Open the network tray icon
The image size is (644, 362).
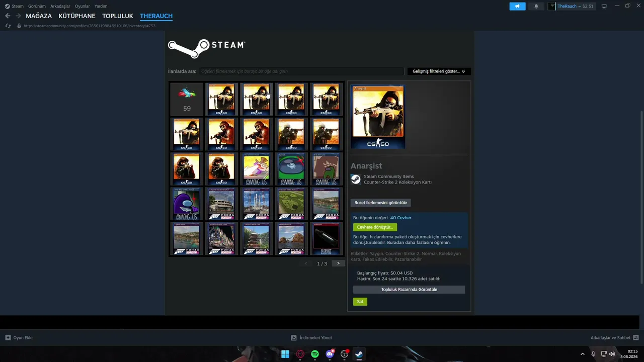pyautogui.click(x=604, y=354)
